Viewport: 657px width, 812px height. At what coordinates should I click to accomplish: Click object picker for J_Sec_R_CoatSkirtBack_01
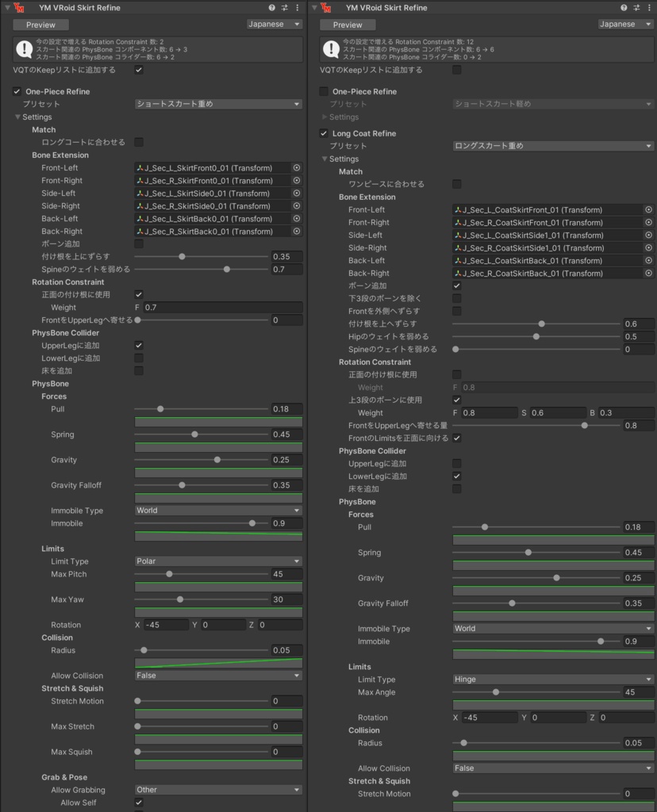coord(648,273)
